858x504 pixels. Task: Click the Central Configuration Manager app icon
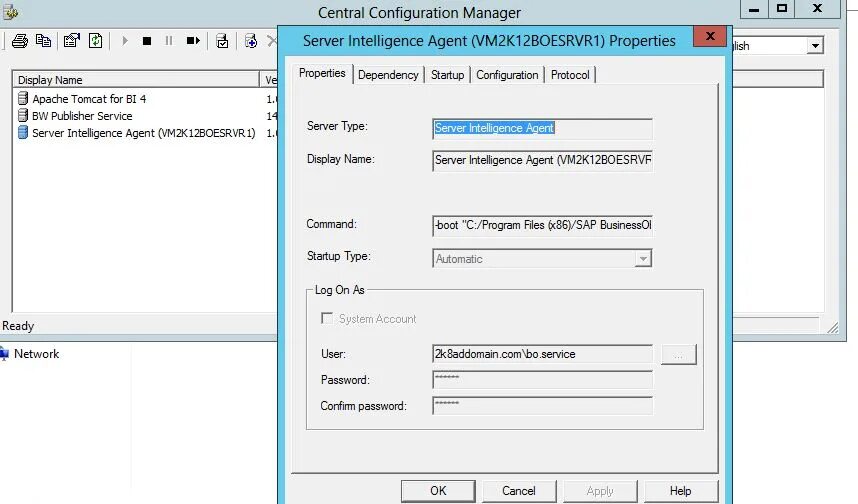click(x=10, y=11)
